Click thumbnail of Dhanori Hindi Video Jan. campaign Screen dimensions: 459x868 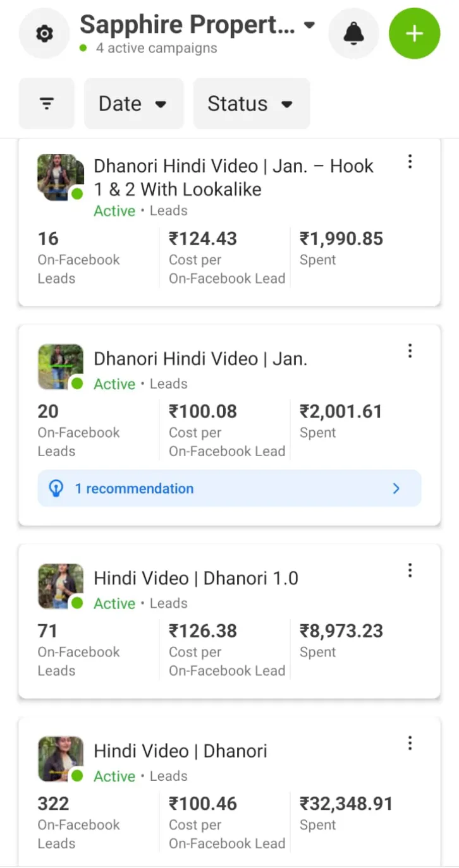(60, 366)
